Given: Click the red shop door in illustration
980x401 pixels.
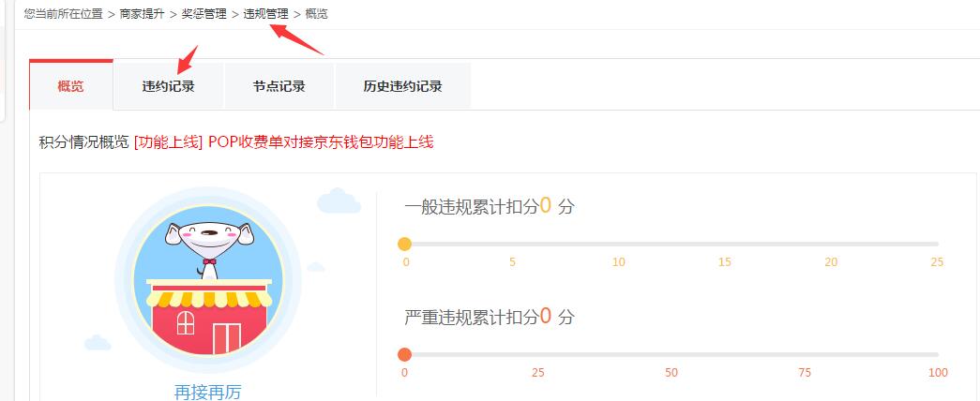Looking at the screenshot, I should (x=226, y=338).
